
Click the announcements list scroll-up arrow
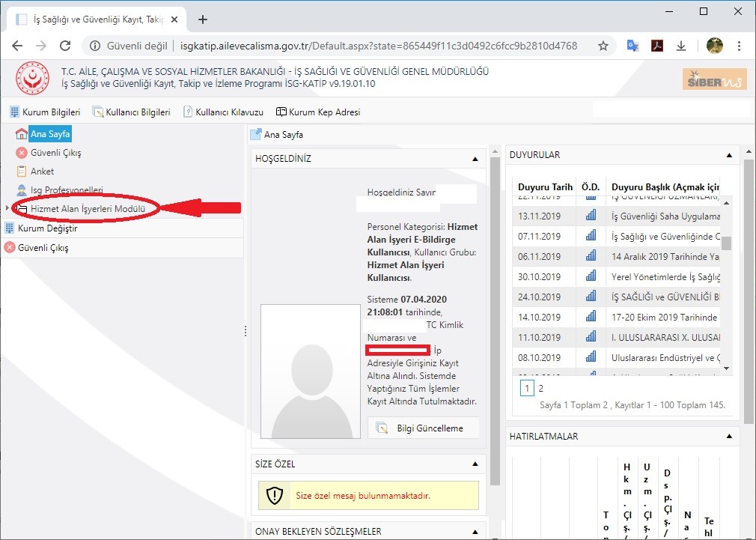pos(727,203)
